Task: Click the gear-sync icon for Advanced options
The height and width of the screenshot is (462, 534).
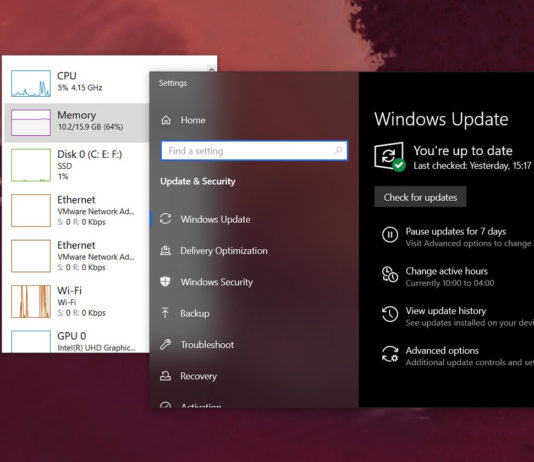Action: 390,354
